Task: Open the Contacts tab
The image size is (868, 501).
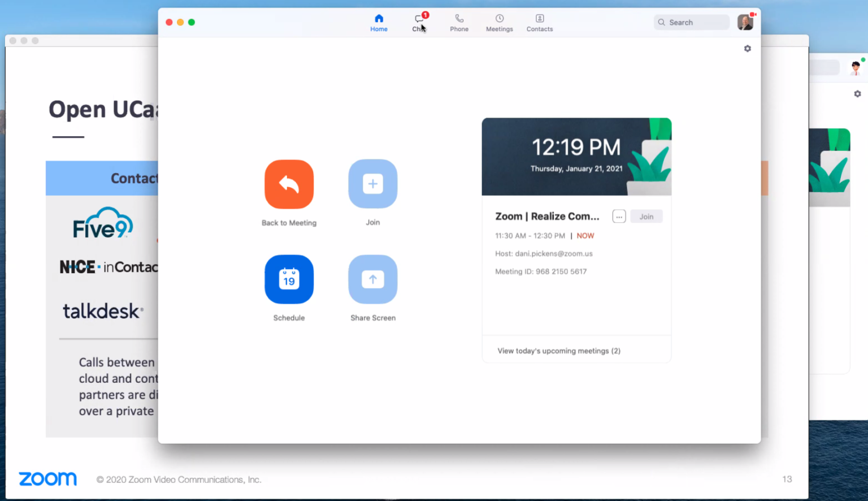Action: [540, 23]
